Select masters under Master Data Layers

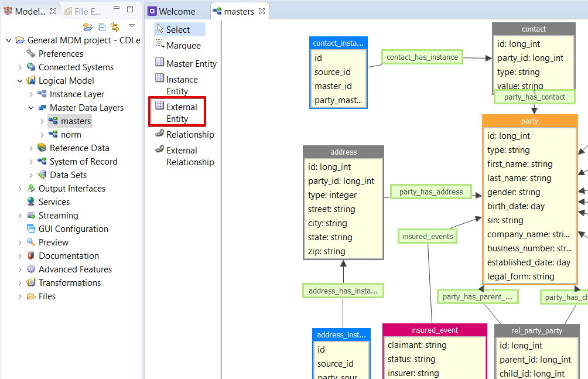tap(69, 121)
